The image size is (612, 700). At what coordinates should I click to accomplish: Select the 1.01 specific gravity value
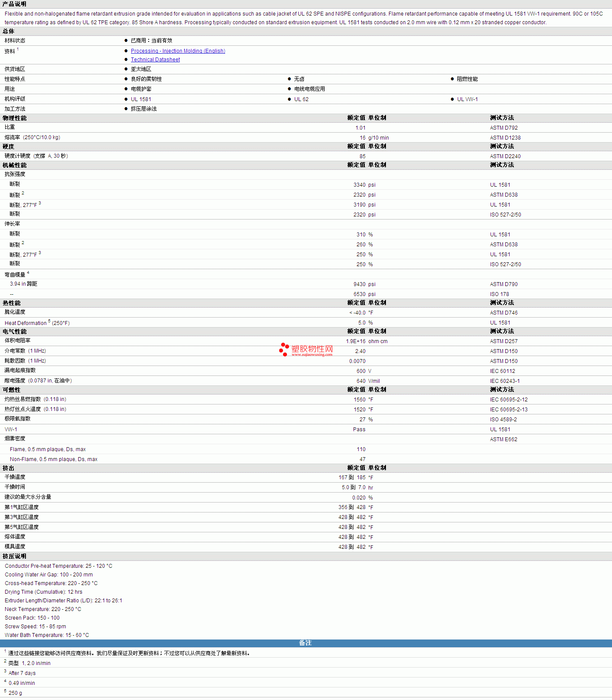(360, 128)
